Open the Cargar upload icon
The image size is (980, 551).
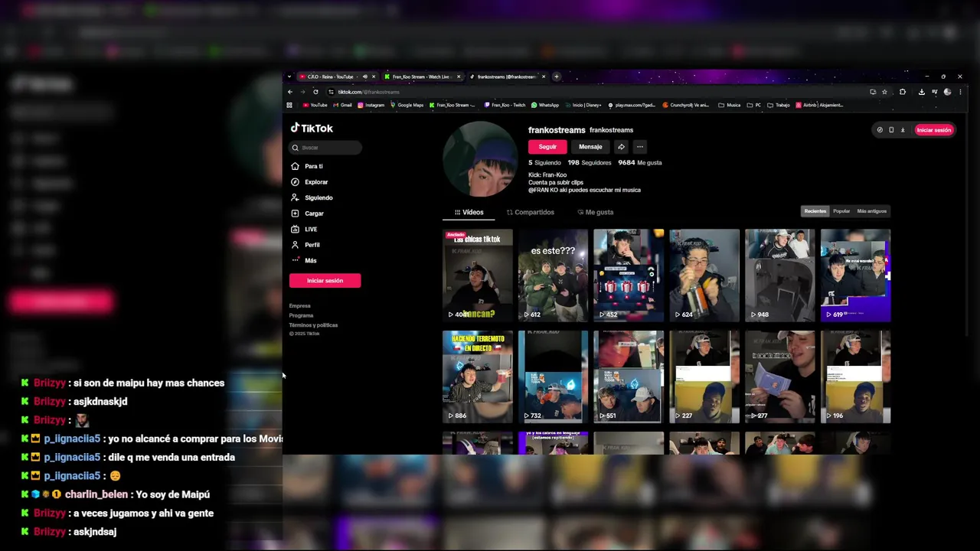click(295, 214)
